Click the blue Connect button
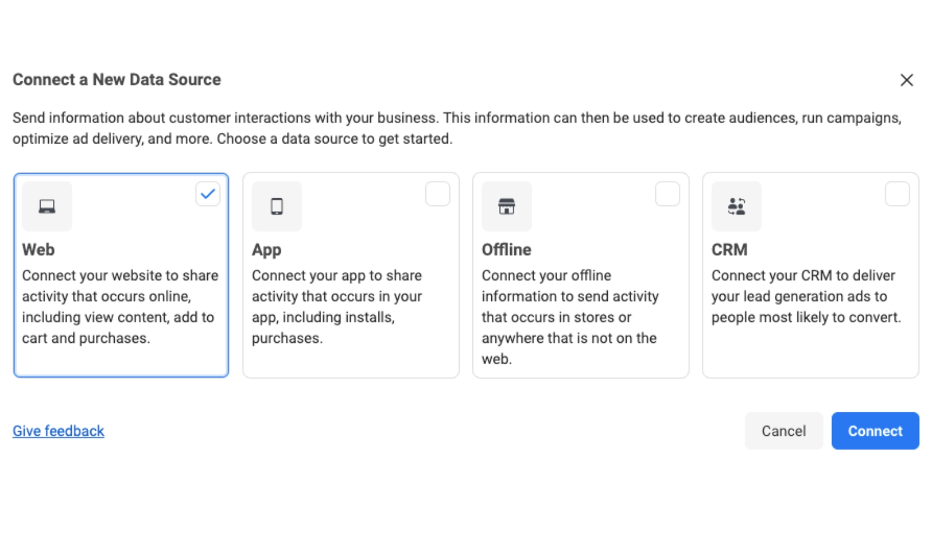The height and width of the screenshot is (560, 932). [x=875, y=431]
